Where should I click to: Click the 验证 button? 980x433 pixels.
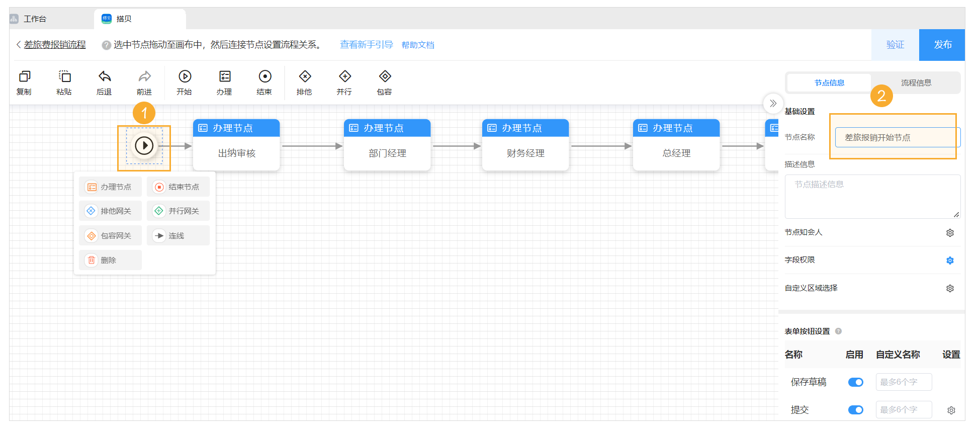(895, 45)
